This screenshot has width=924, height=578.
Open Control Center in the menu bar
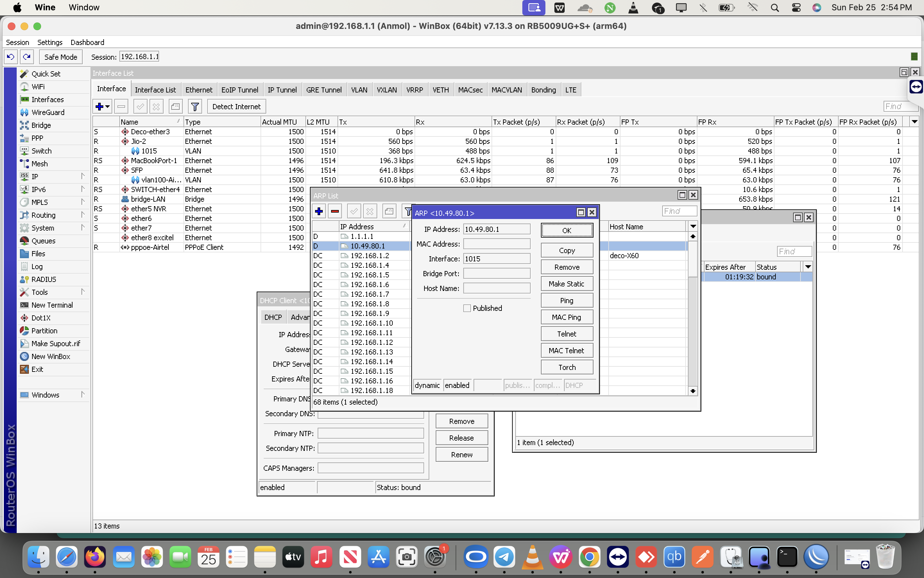click(796, 8)
